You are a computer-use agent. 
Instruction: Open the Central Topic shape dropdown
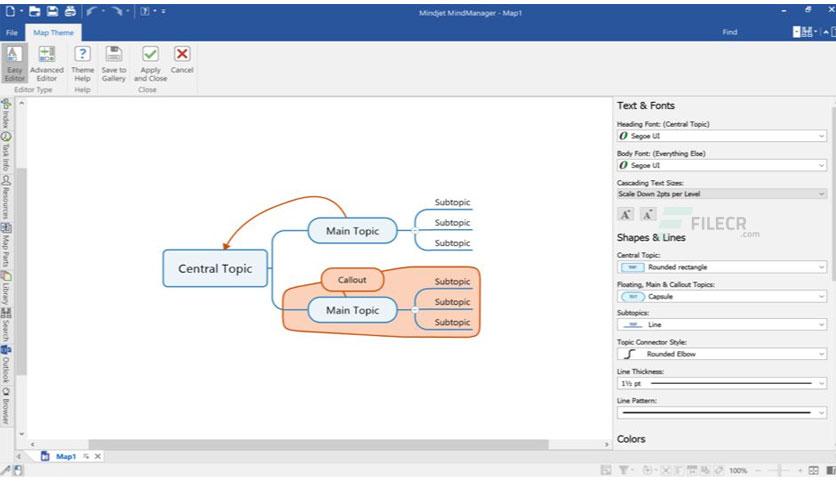721,267
